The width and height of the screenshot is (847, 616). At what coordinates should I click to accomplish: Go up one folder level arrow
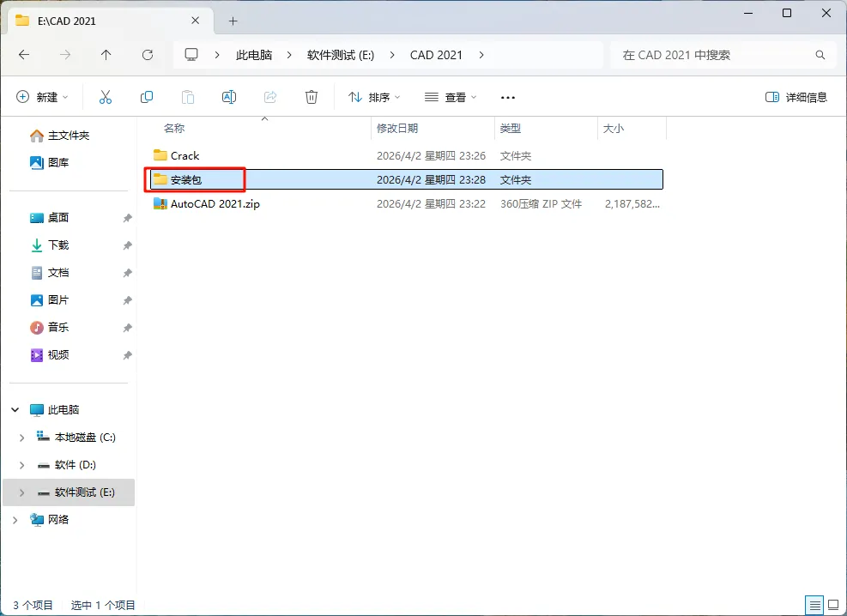(x=106, y=55)
